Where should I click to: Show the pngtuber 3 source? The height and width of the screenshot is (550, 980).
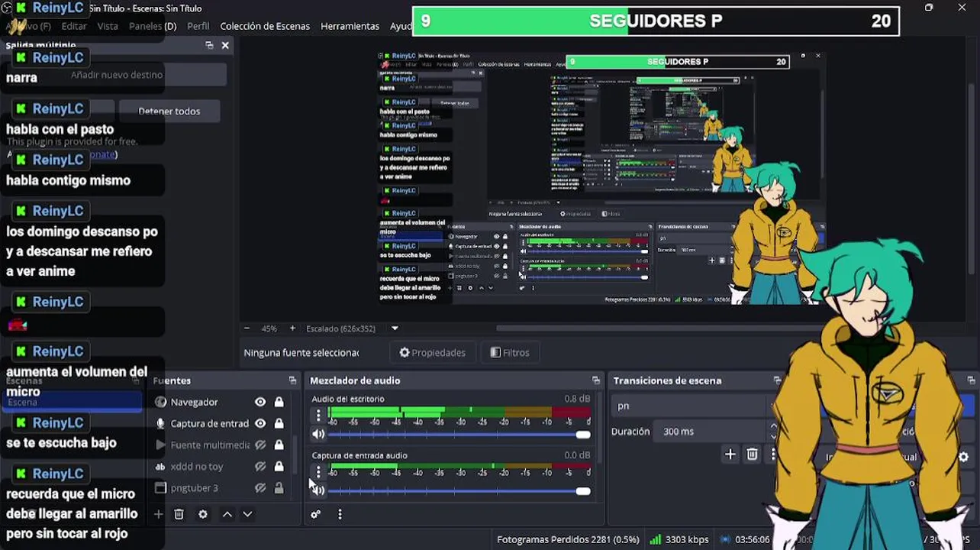pos(260,487)
